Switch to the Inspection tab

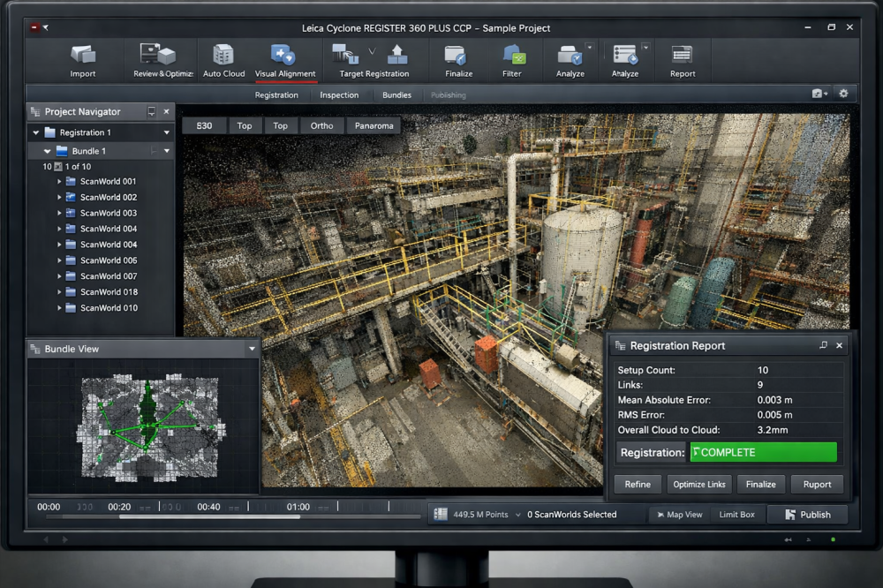coord(339,95)
